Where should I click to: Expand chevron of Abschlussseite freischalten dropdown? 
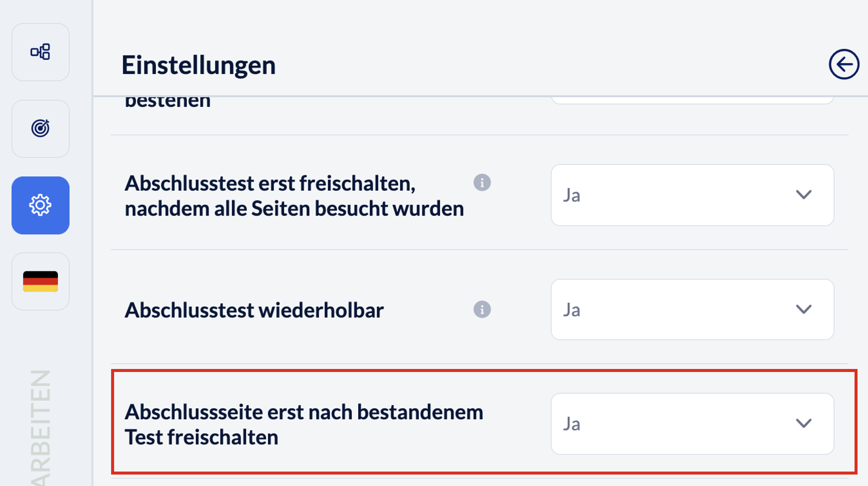[x=803, y=423]
